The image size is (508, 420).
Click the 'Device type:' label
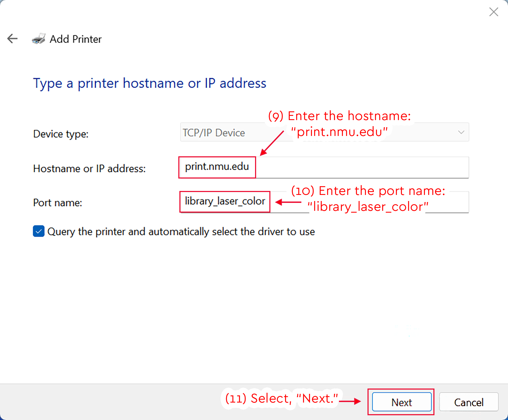pos(61,134)
